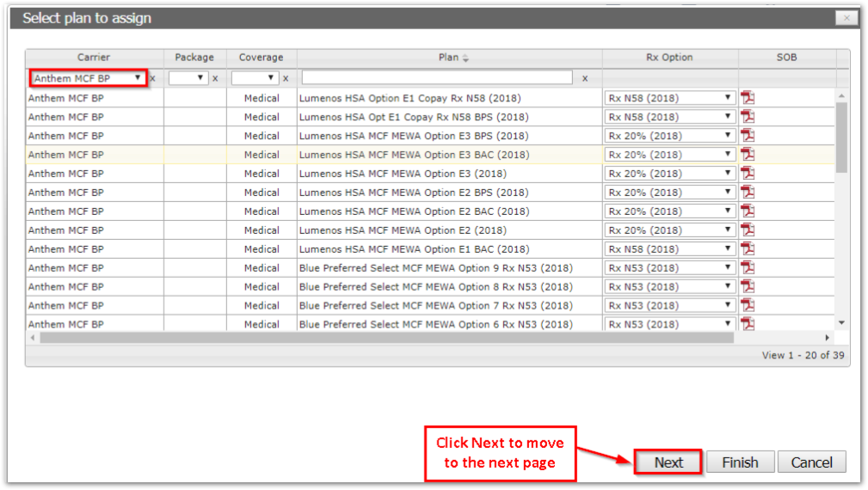Clear the Plan search filter with its x
868x490 pixels.
585,78
